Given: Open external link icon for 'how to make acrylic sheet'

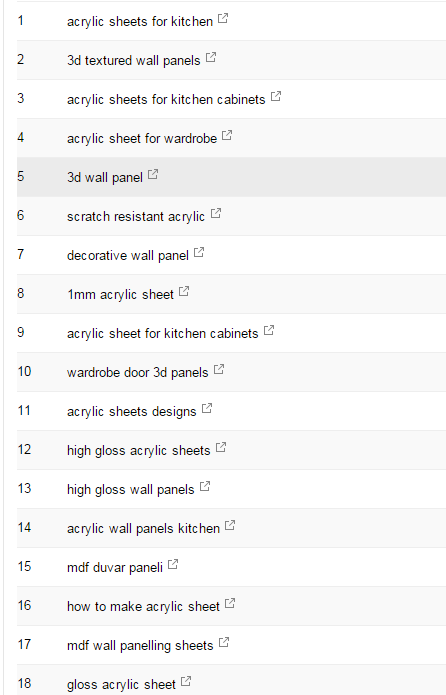Looking at the screenshot, I should (x=230, y=603).
